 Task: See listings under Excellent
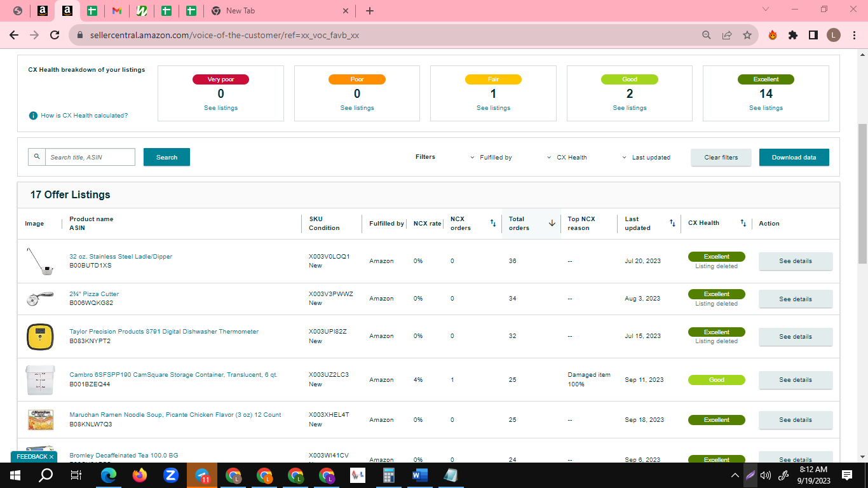click(766, 108)
